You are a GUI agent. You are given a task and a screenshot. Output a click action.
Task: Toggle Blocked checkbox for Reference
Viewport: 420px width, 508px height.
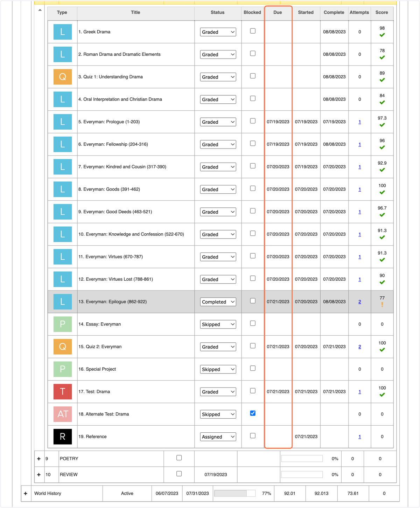[253, 436]
